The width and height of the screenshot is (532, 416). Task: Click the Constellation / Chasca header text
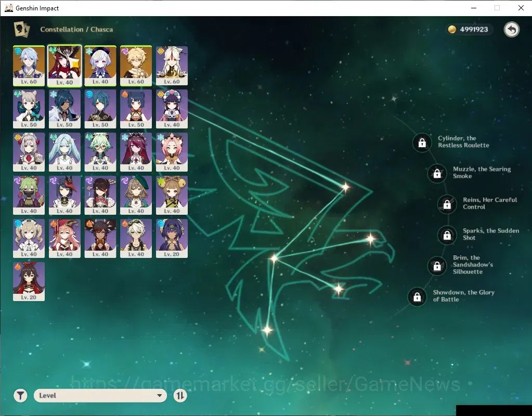click(x=76, y=30)
